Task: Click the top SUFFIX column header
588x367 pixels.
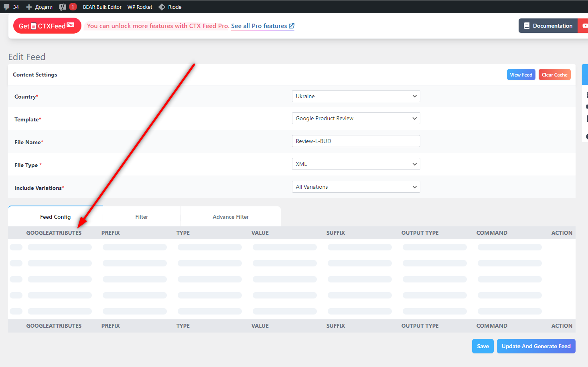Action: 336,233
